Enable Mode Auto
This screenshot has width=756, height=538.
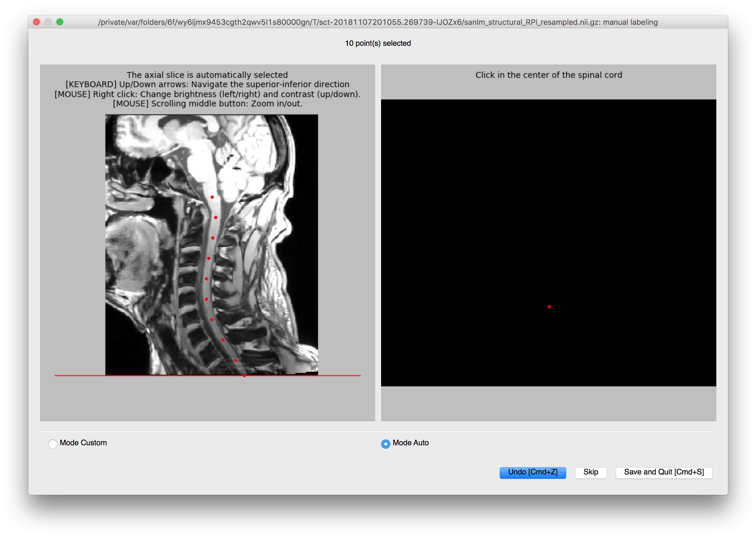pos(385,444)
